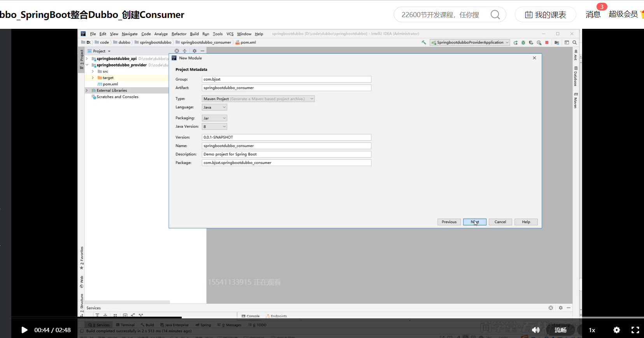Open the Build menu

(x=194, y=34)
